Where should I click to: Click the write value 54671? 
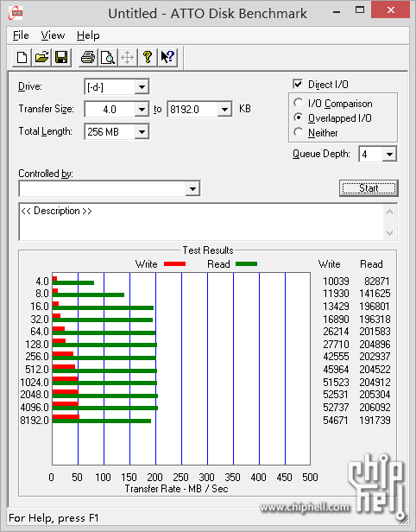[336, 421]
